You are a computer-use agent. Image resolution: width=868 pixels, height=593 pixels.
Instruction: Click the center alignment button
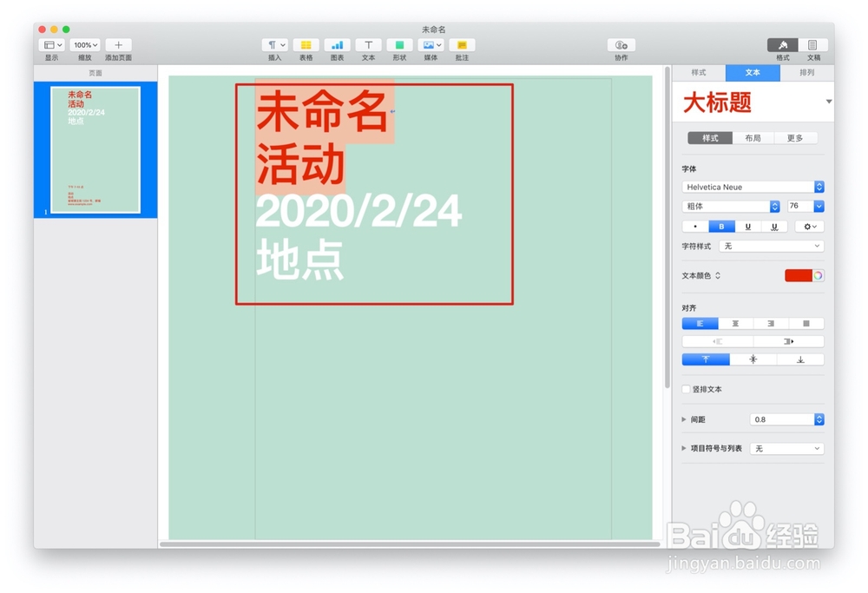pyautogui.click(x=734, y=322)
